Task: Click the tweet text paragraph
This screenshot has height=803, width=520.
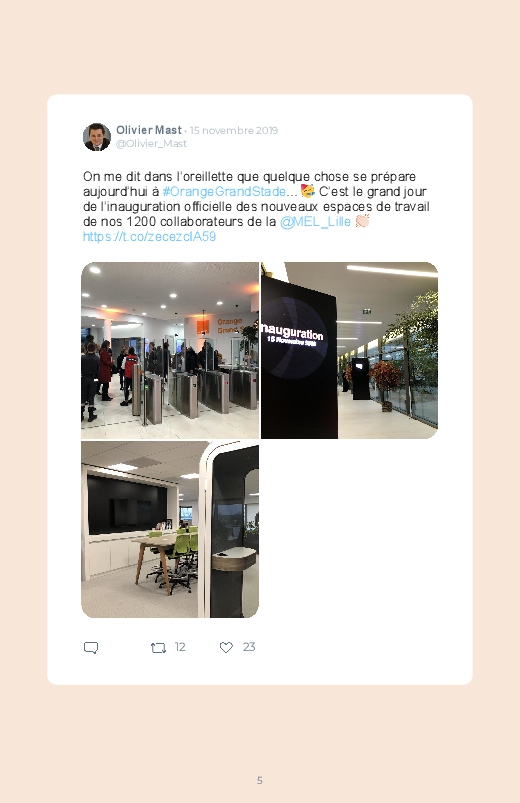Action: [256, 206]
